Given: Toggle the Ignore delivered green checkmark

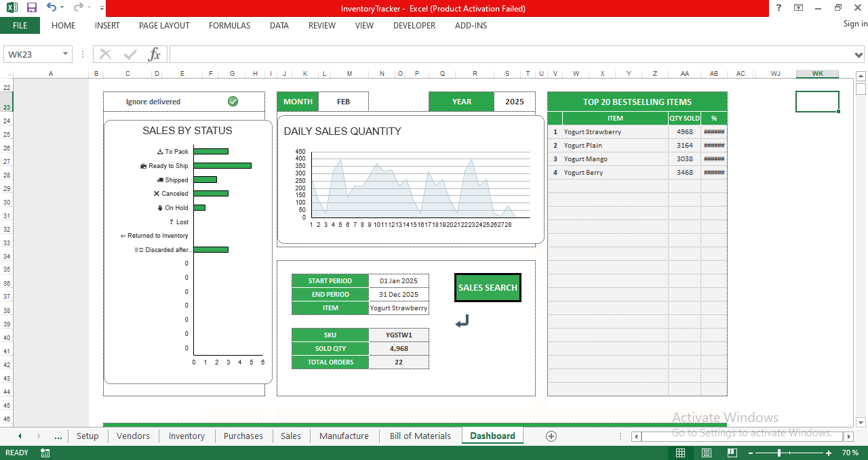Looking at the screenshot, I should click(x=233, y=101).
